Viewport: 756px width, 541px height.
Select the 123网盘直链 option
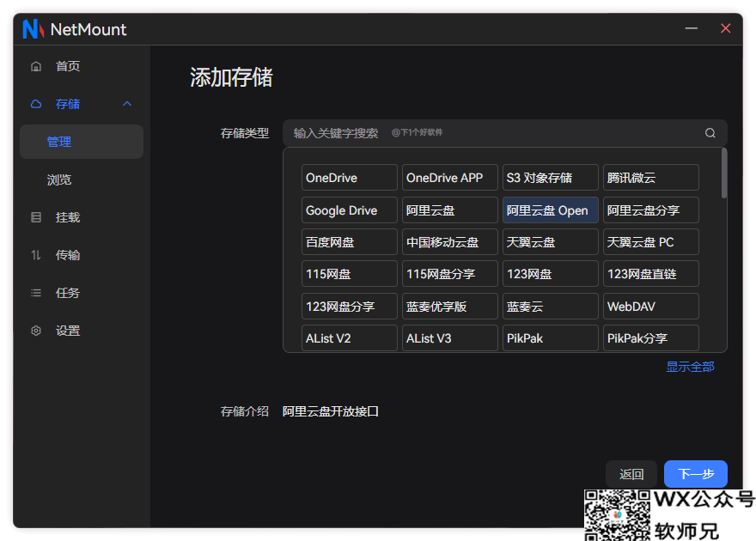(x=651, y=274)
